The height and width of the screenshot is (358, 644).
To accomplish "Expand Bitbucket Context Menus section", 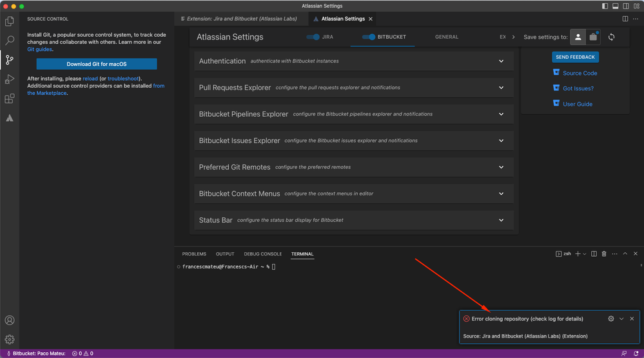I will point(354,194).
